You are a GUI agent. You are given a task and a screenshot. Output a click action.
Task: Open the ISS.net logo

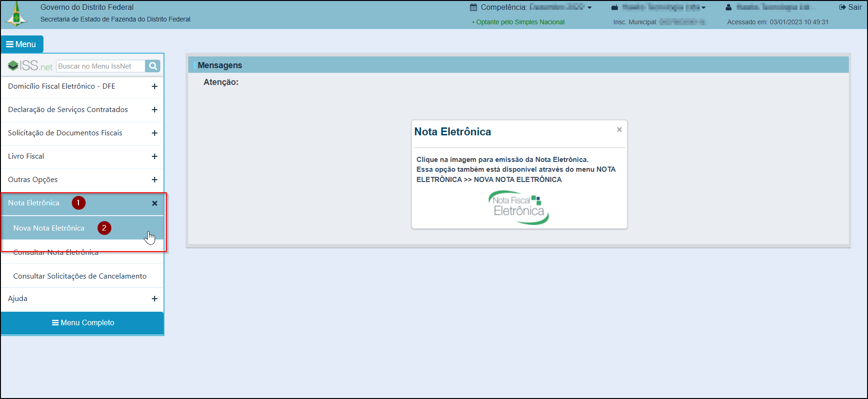30,66
